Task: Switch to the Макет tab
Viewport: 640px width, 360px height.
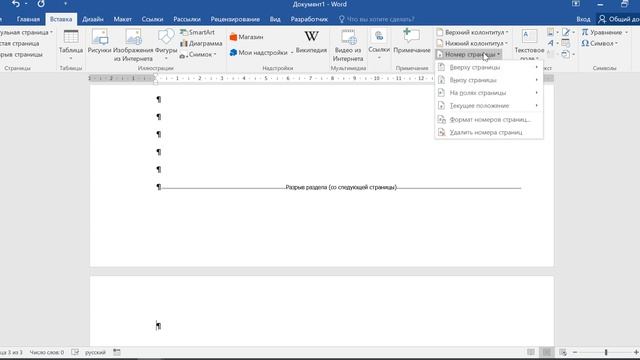Action: coord(122,19)
